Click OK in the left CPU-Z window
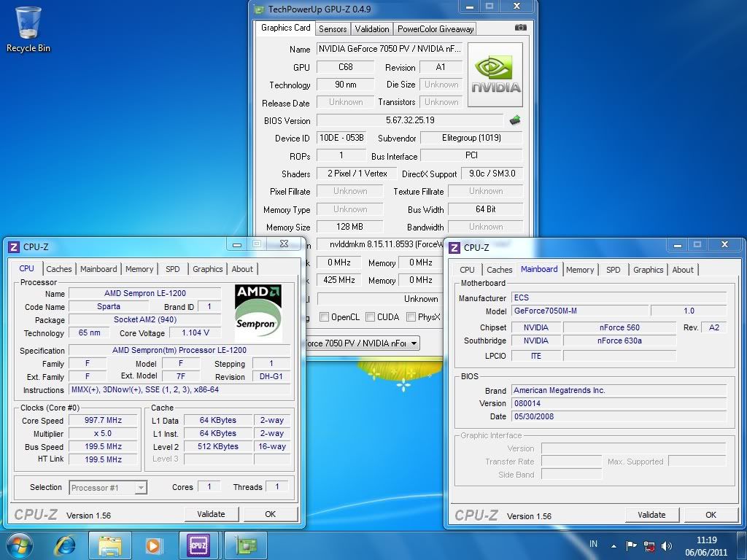 click(271, 514)
